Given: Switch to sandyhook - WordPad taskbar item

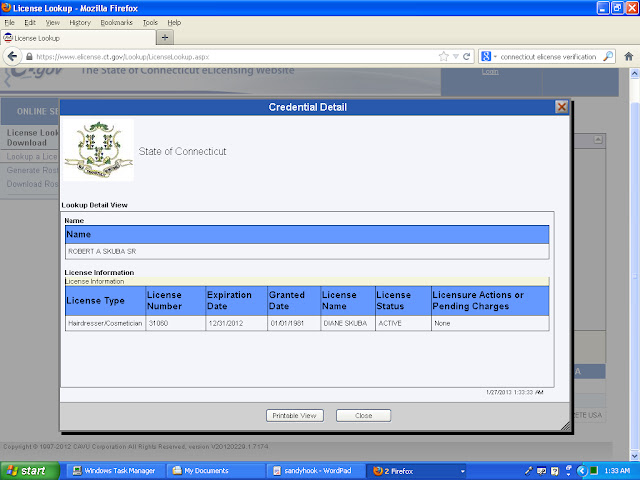Looking at the screenshot, I should [x=314, y=471].
